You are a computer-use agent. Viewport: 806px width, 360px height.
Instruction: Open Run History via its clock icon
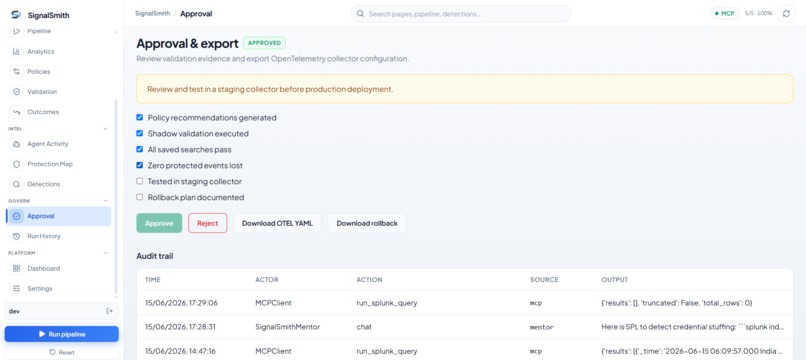(x=16, y=236)
